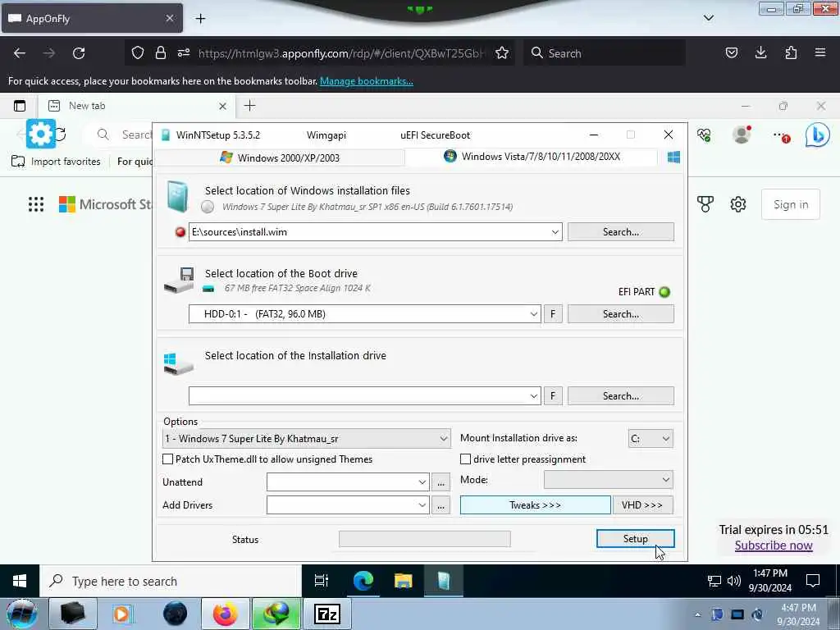Image resolution: width=840 pixels, height=630 pixels.
Task: Open the Bing Copilot icon in Edge
Action: pyautogui.click(x=818, y=135)
